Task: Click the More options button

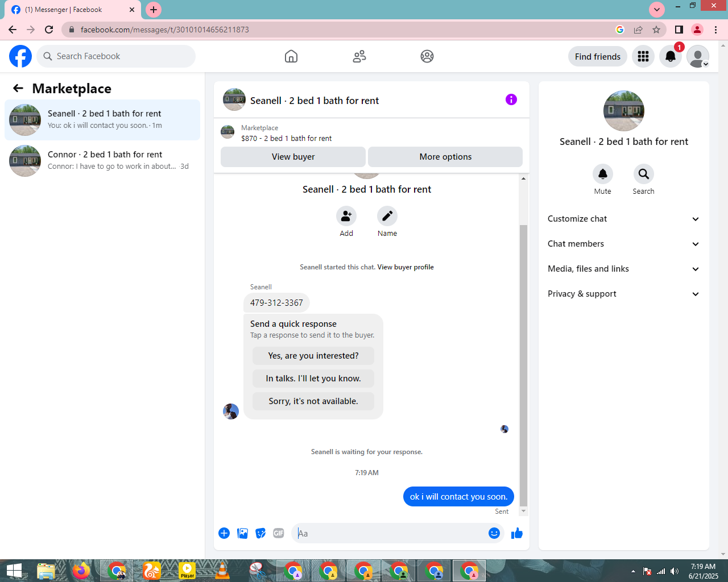Action: [445, 157]
